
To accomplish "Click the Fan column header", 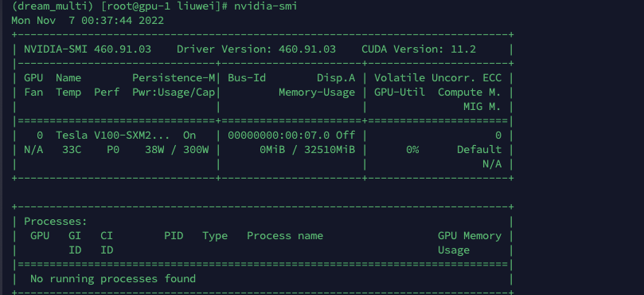I will (33, 92).
